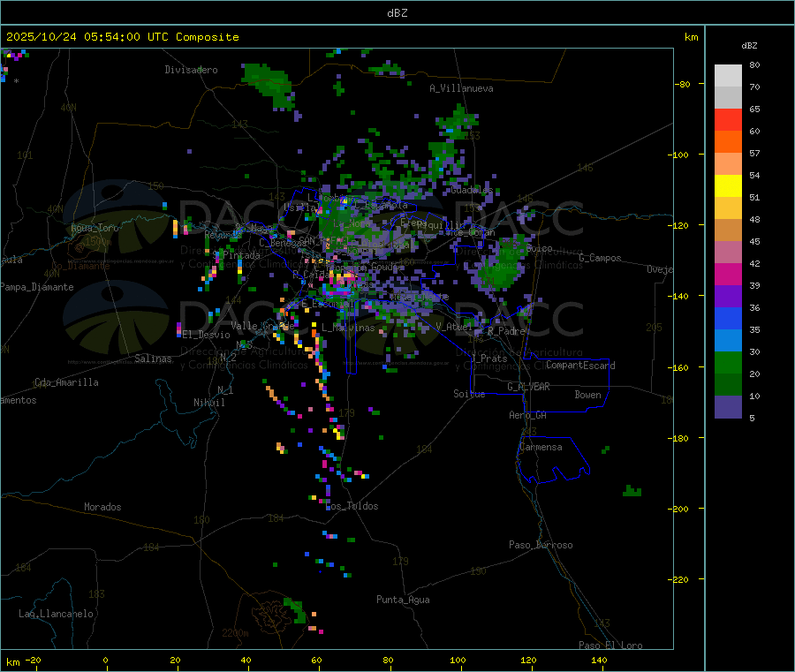The height and width of the screenshot is (672, 795).
Task: Click the Paso_El_Loro map label
Action: click(x=610, y=646)
